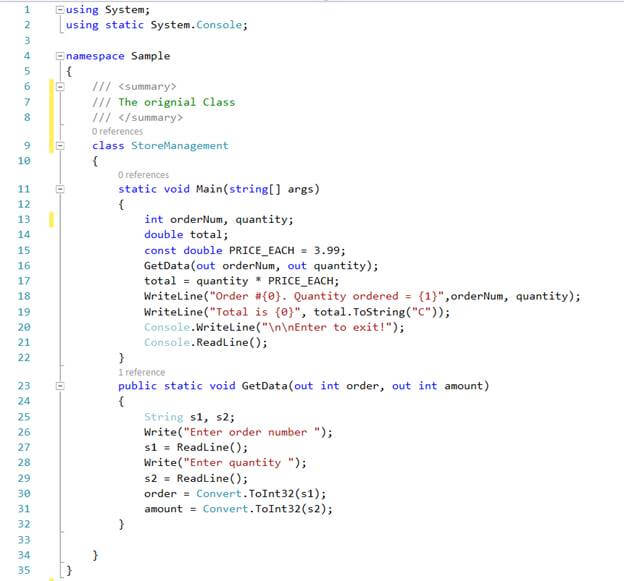Click 'int orderNum, quantity;' declaration
The image size is (624, 581).
pyautogui.click(x=219, y=219)
